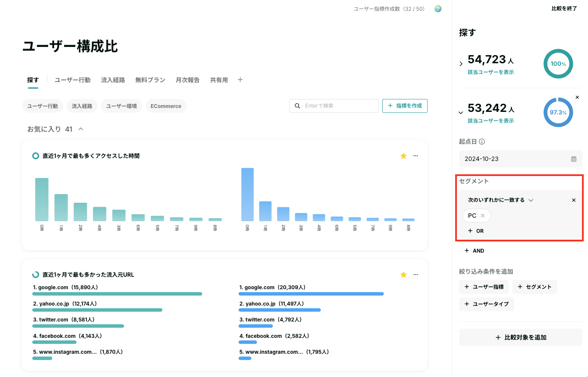Add a セグメント filter condition

click(x=535, y=287)
